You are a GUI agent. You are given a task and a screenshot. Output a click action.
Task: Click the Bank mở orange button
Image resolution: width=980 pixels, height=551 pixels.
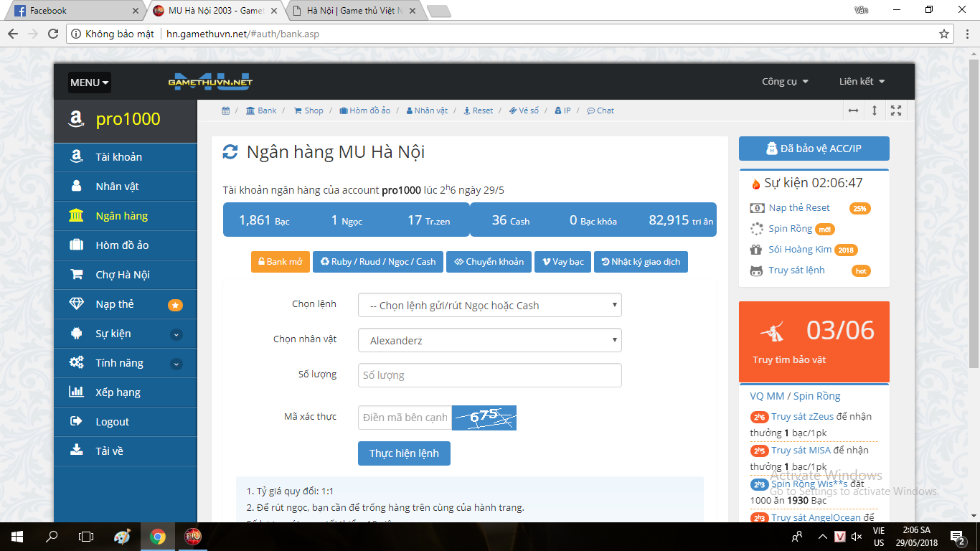[280, 262]
